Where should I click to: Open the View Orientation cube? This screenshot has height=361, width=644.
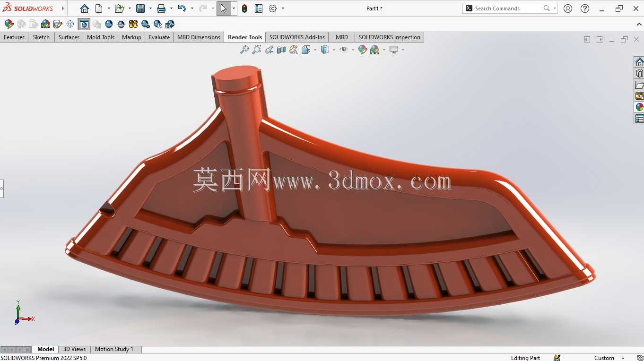point(305,50)
